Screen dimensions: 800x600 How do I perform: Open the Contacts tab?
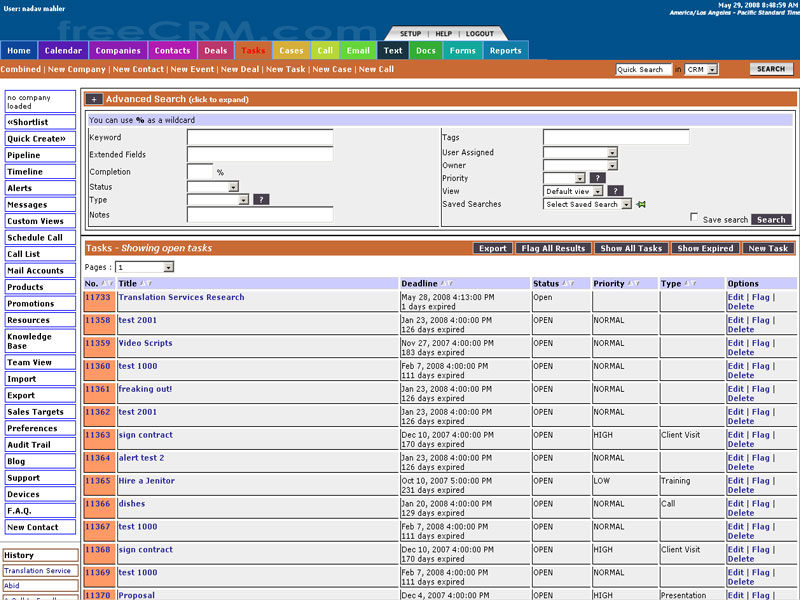[x=172, y=51]
